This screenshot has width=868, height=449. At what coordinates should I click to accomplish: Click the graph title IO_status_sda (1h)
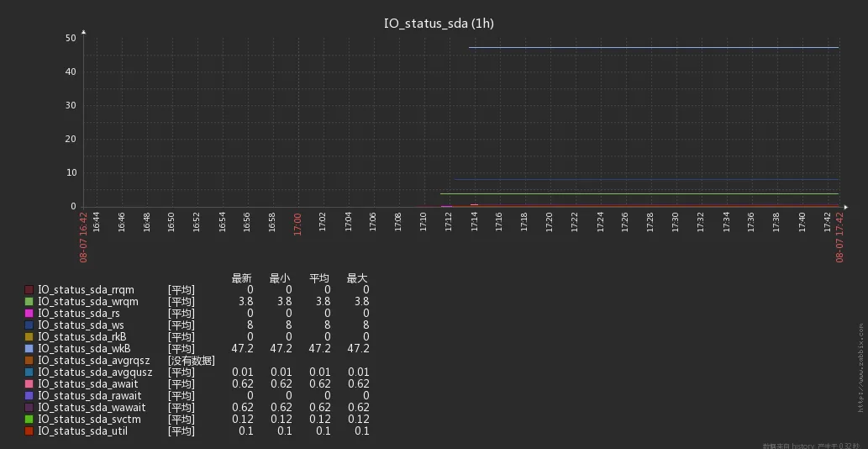(439, 24)
